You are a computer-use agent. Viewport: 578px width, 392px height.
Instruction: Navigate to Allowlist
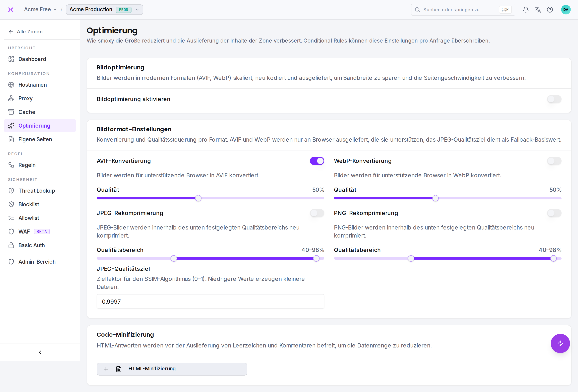40,218
